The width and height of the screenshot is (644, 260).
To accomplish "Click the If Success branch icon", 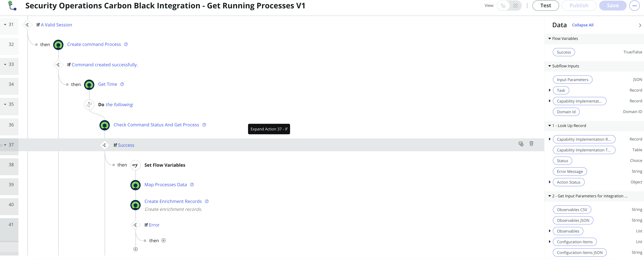I will click(x=104, y=145).
